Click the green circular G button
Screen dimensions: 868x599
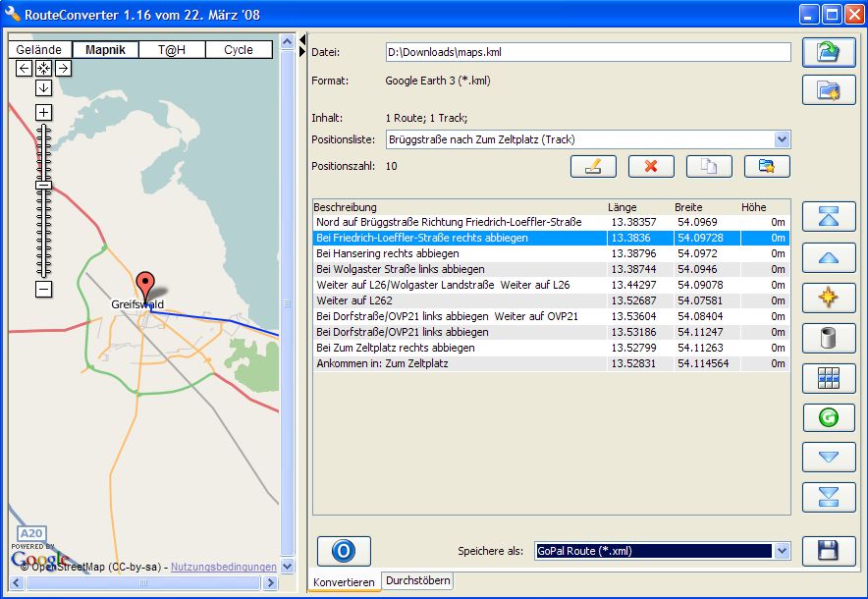(829, 417)
